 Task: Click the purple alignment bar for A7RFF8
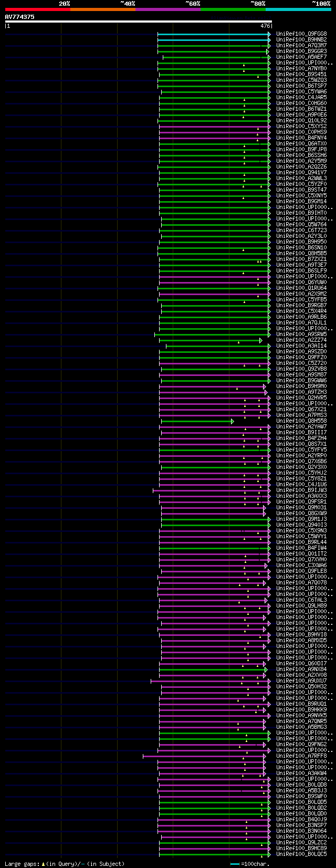click(x=204, y=756)
